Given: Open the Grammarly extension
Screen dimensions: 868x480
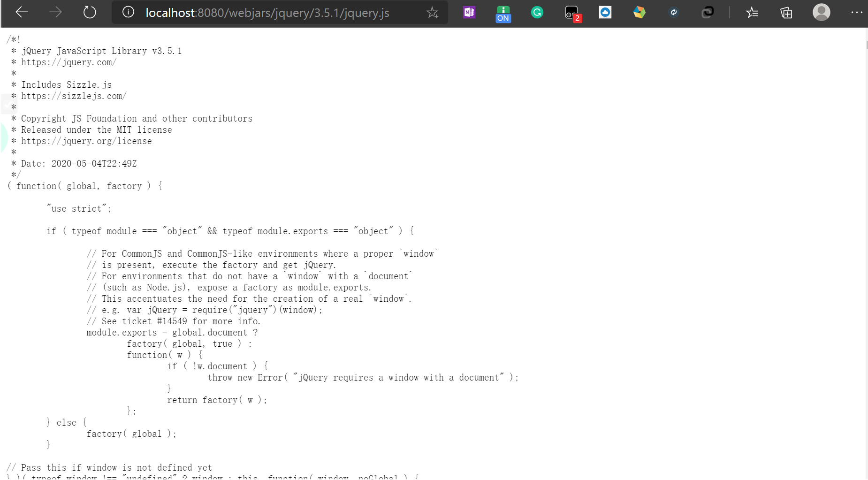Looking at the screenshot, I should pyautogui.click(x=537, y=12).
